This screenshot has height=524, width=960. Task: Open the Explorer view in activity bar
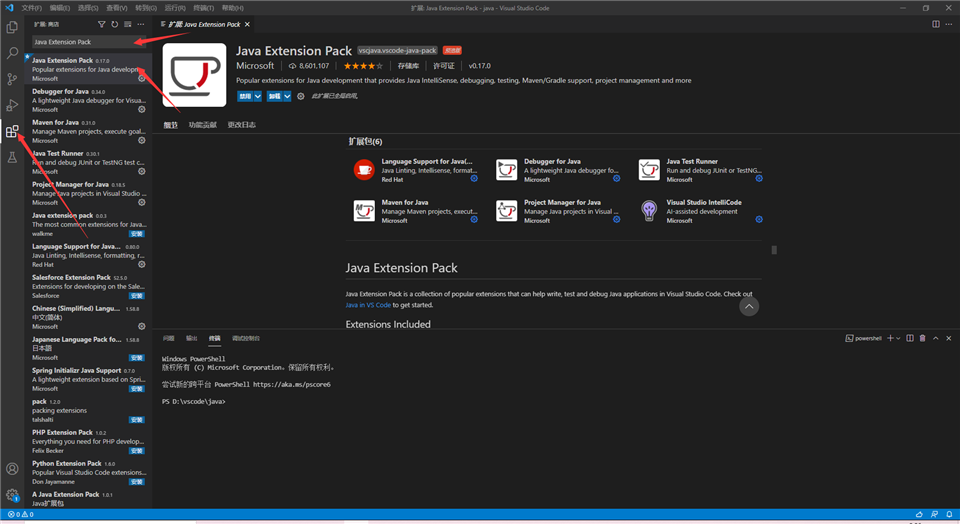[x=12, y=27]
